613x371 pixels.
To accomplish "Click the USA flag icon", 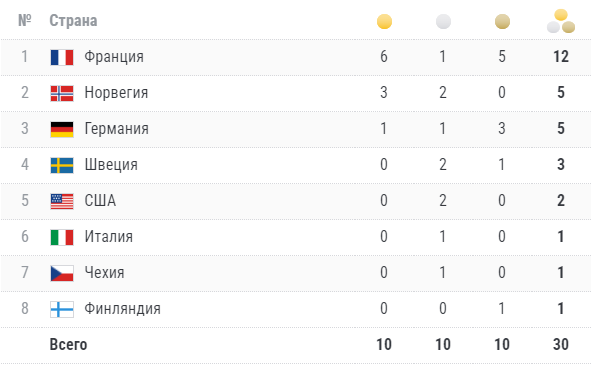I will coord(62,201).
